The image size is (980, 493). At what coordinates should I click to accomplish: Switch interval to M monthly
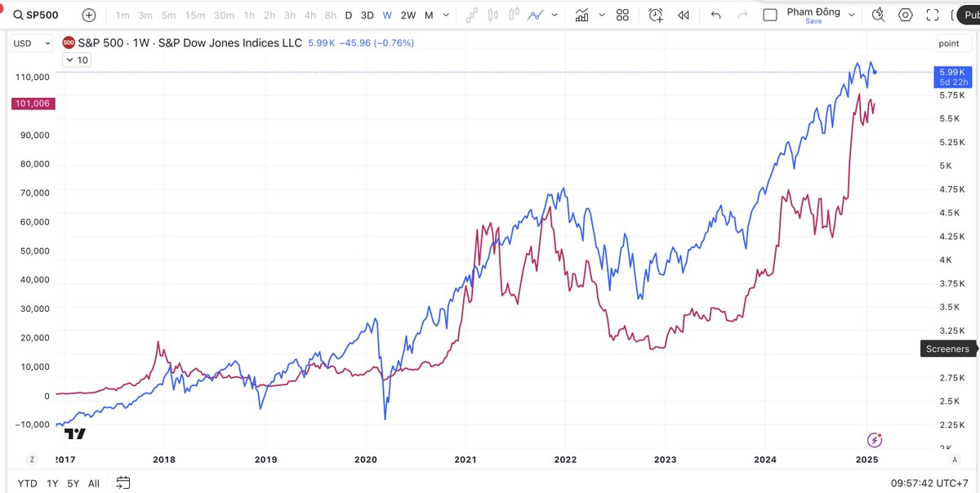[429, 15]
